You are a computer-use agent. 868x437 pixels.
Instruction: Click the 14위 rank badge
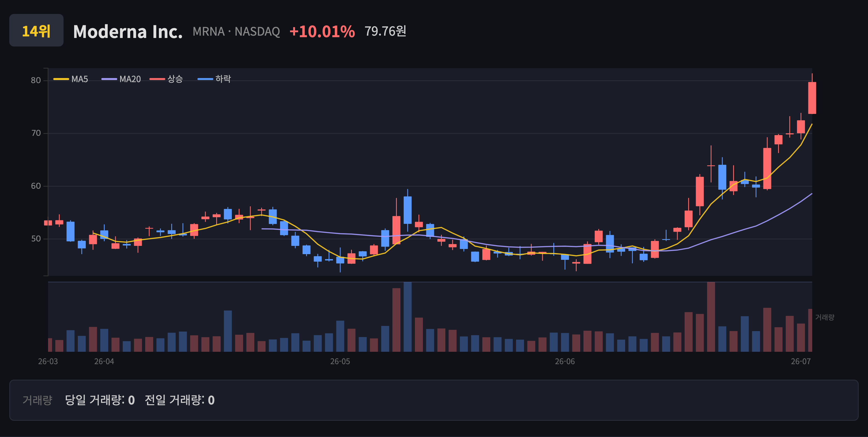pos(36,30)
